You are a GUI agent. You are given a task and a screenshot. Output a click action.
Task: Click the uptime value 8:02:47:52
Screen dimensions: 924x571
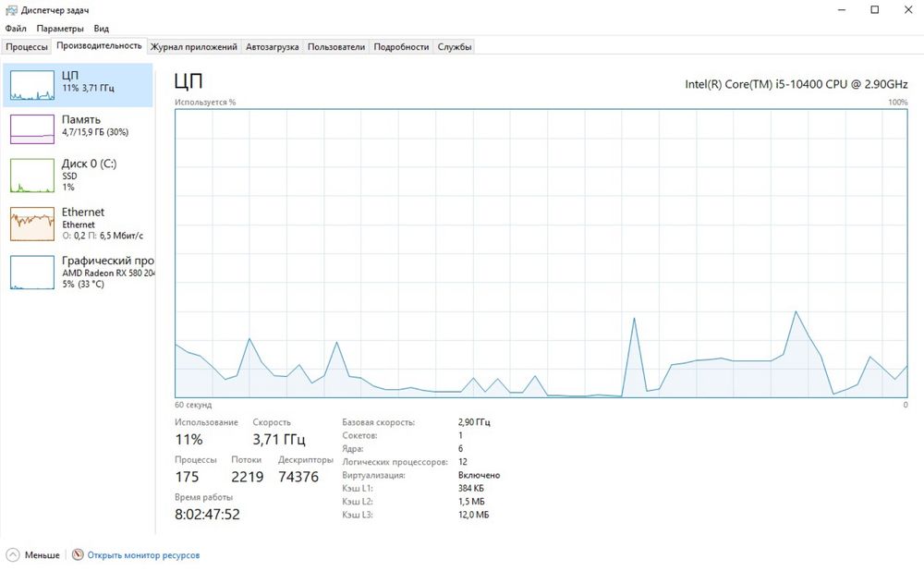[207, 515]
